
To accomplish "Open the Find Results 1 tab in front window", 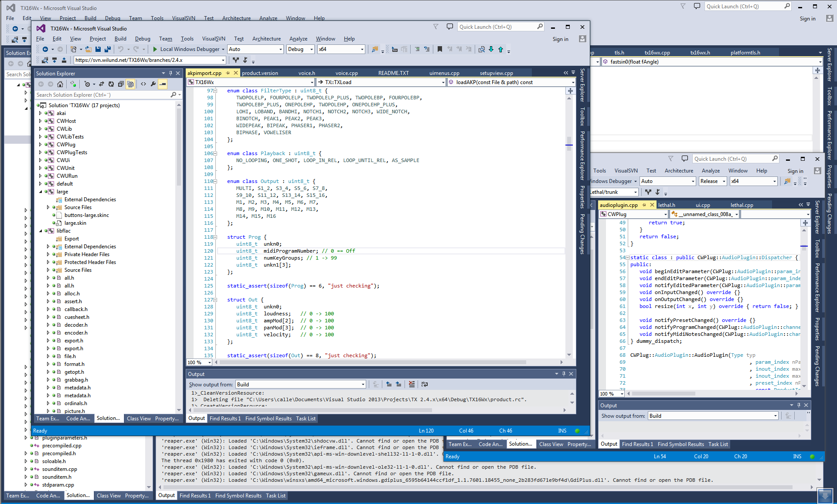I will tap(225, 419).
